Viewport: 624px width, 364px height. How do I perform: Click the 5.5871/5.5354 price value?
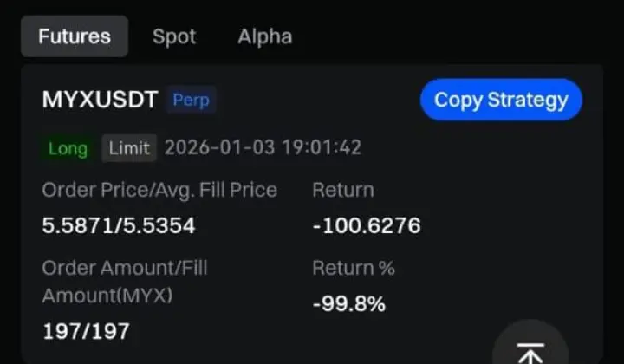119,226
